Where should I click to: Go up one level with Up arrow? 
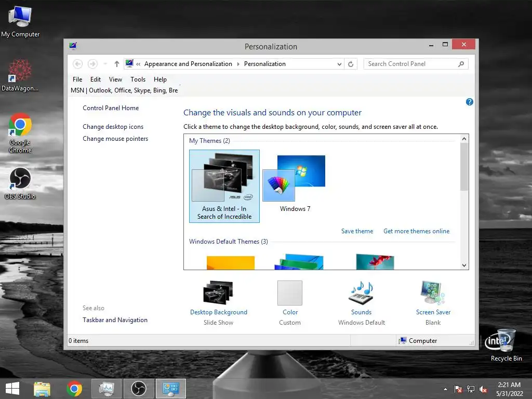tap(117, 64)
